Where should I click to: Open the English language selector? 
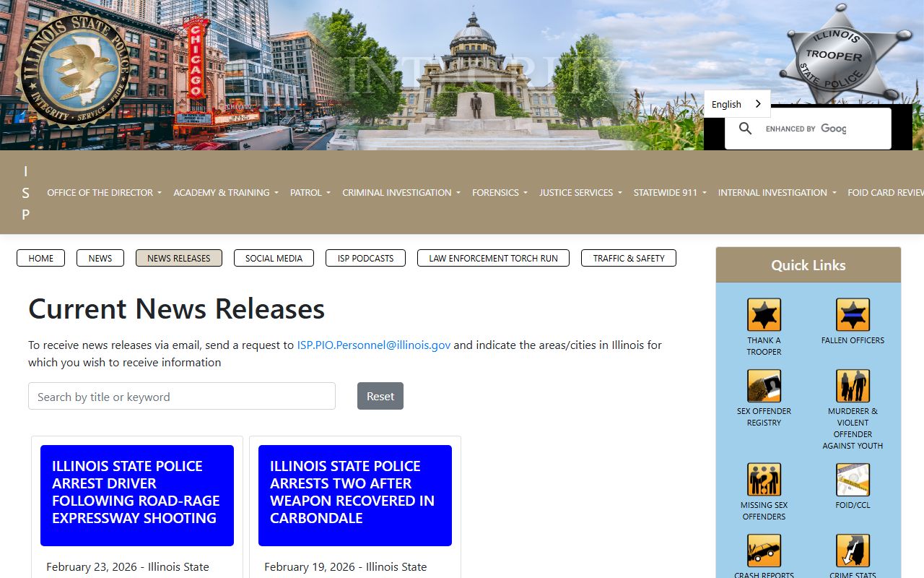[x=737, y=104]
